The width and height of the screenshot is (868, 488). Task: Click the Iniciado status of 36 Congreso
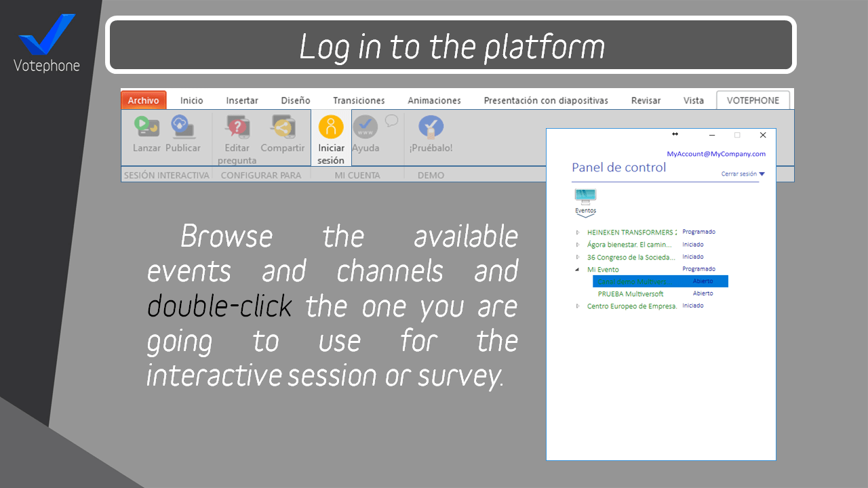point(693,257)
